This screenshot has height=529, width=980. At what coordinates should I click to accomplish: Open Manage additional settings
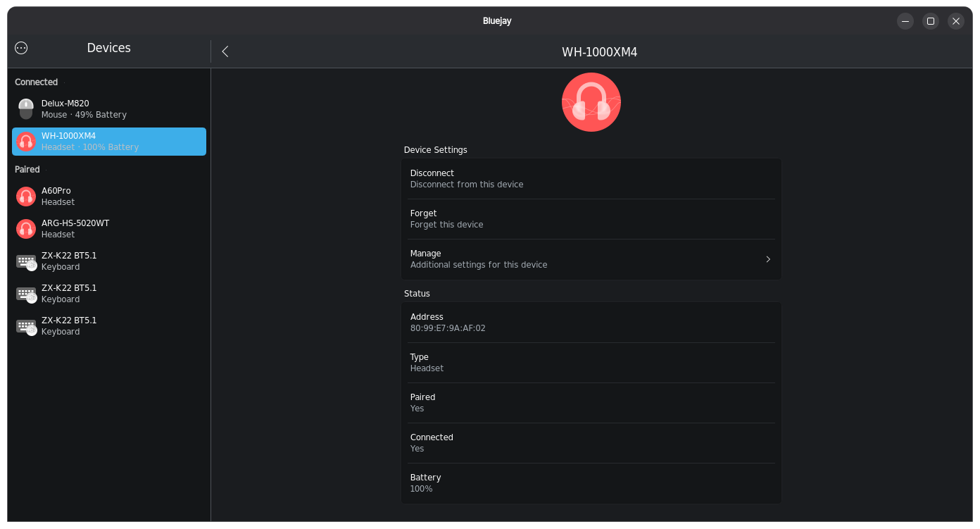pos(591,259)
